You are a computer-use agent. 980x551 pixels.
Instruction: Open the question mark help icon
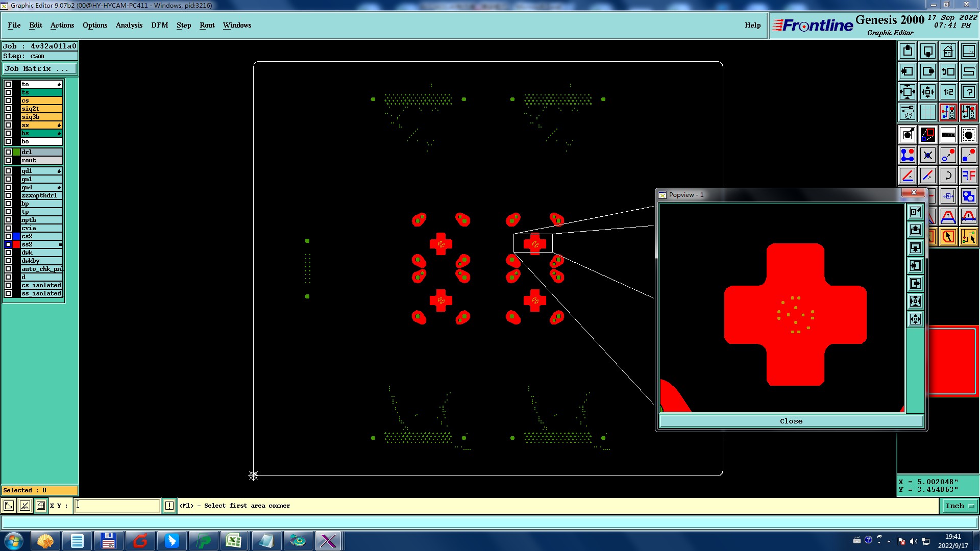pos(968,92)
